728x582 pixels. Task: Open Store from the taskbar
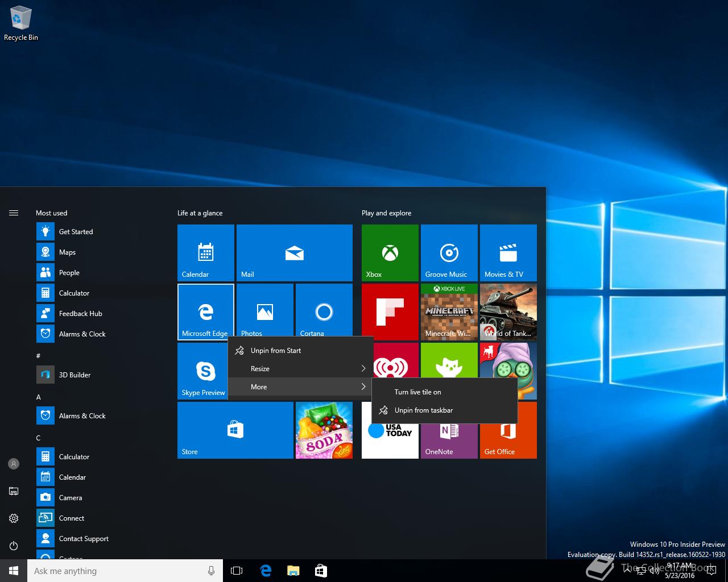pyautogui.click(x=321, y=571)
